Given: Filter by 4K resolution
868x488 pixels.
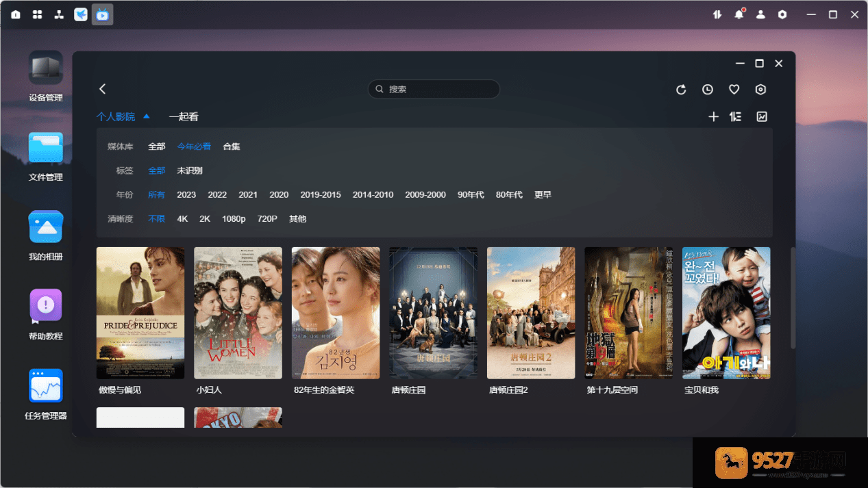Looking at the screenshot, I should (x=182, y=219).
